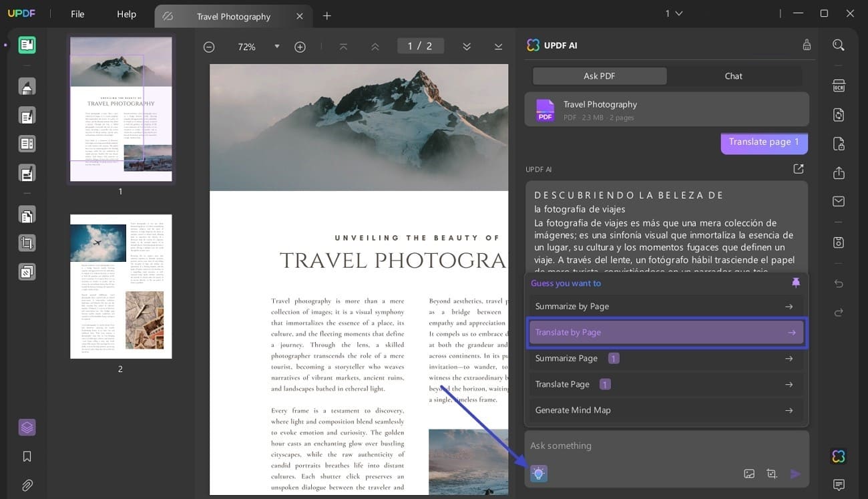Click the lightbulb prompt suggestions icon
This screenshot has height=499, width=868.
coord(539,474)
